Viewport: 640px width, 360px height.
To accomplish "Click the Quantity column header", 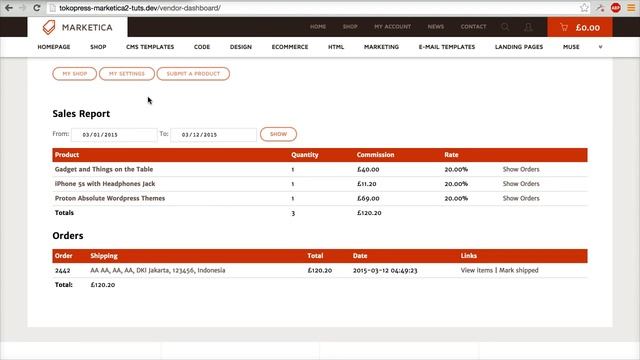I will pos(305,155).
